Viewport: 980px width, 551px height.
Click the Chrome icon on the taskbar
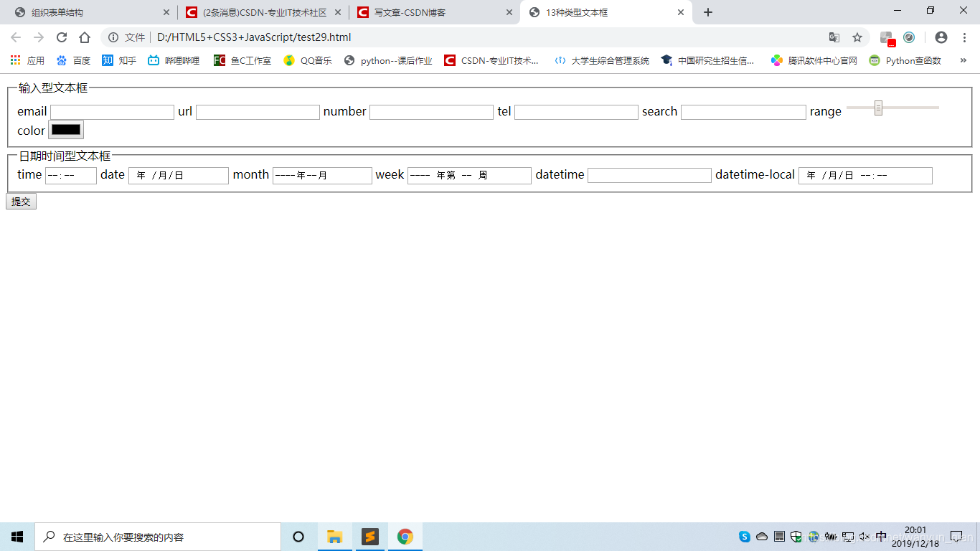pos(405,537)
